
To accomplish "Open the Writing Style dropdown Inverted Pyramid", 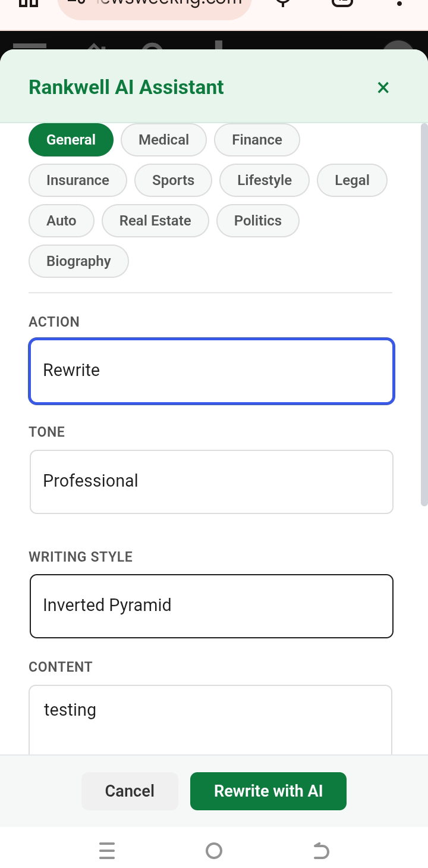I will pos(212,606).
